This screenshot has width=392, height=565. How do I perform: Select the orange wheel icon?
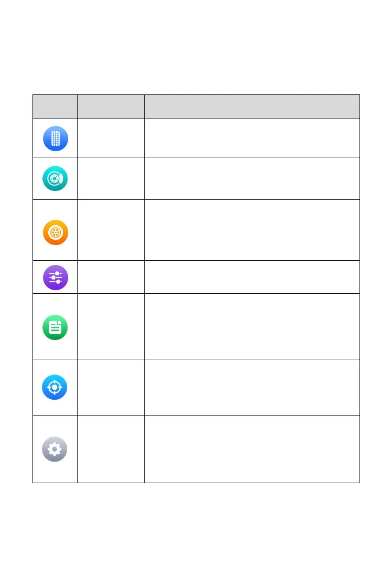(x=55, y=232)
